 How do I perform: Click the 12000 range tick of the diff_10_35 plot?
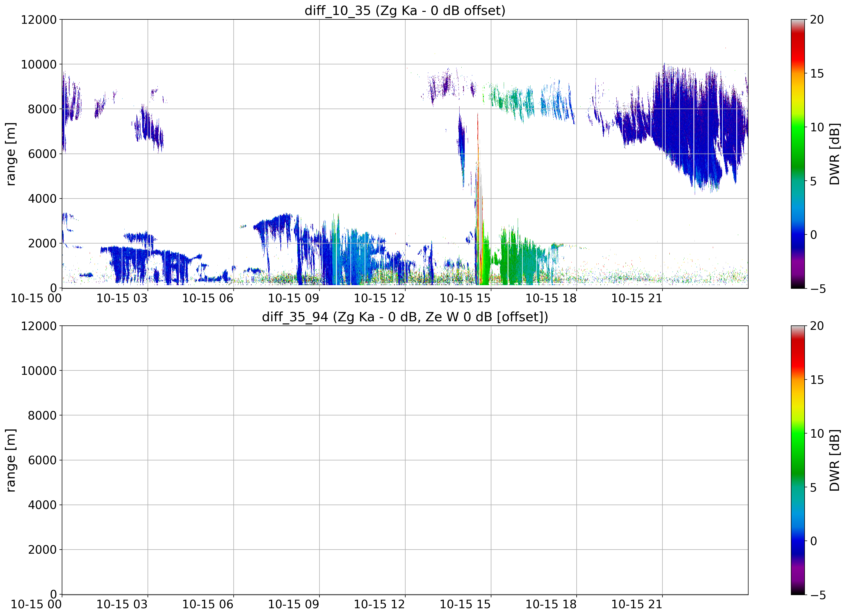click(x=39, y=19)
